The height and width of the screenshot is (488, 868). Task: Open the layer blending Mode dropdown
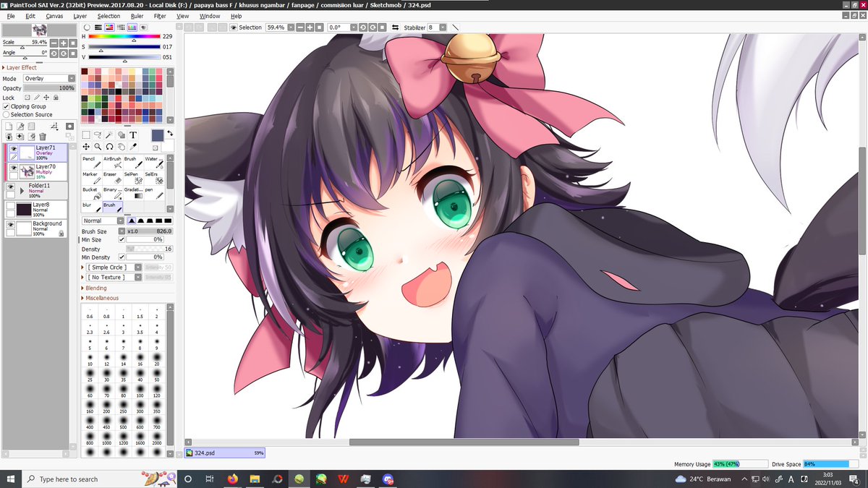pyautogui.click(x=49, y=78)
